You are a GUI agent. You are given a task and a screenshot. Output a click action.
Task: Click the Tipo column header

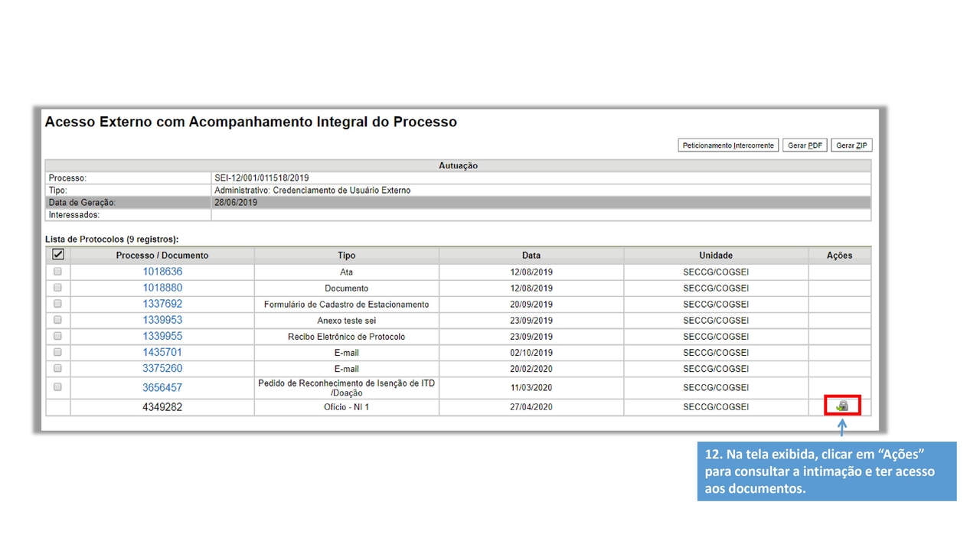[x=347, y=256]
